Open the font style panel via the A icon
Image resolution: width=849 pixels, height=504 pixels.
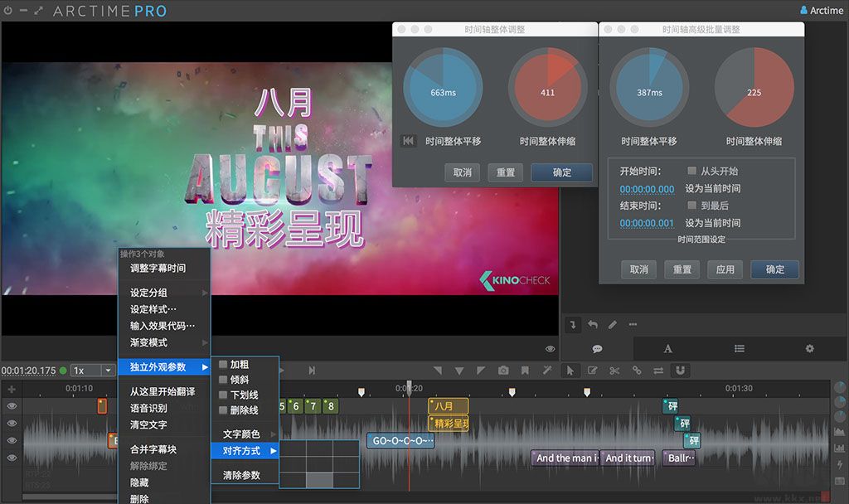[x=668, y=349]
